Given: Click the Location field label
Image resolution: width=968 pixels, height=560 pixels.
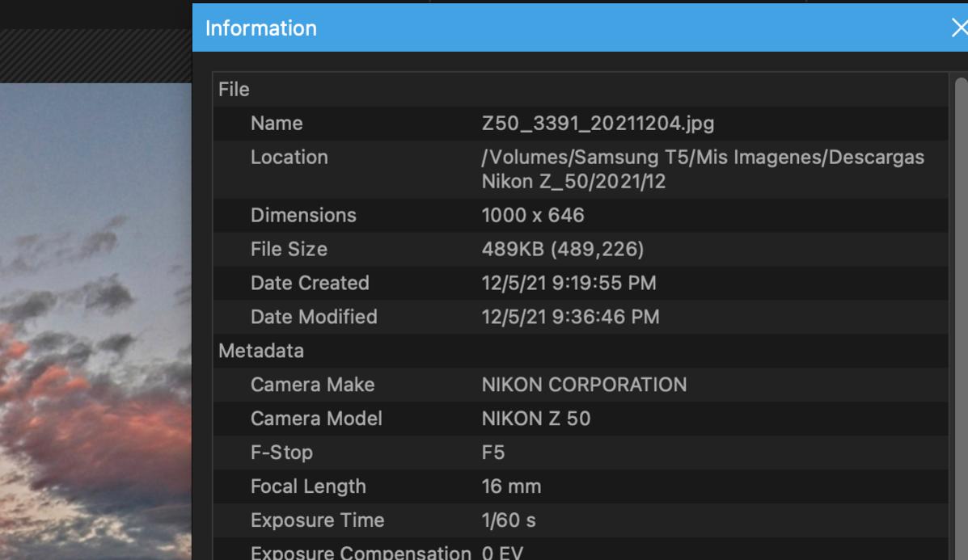Looking at the screenshot, I should [x=289, y=158].
